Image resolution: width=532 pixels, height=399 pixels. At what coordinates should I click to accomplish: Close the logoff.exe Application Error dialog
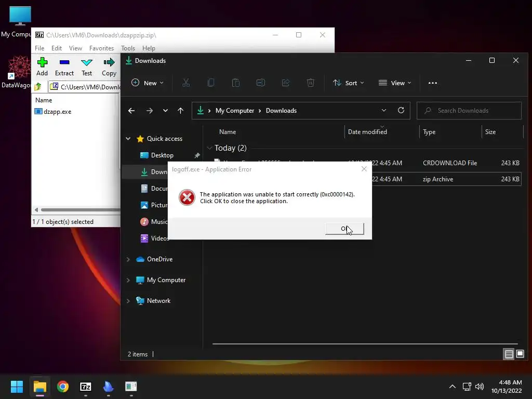(x=364, y=169)
